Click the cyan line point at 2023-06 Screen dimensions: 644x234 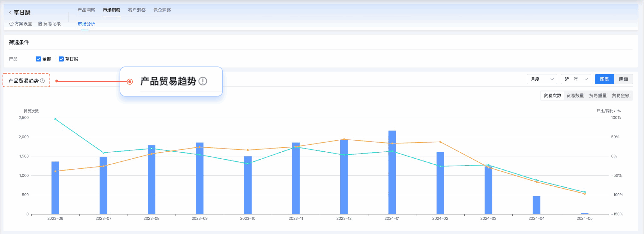(x=55, y=119)
